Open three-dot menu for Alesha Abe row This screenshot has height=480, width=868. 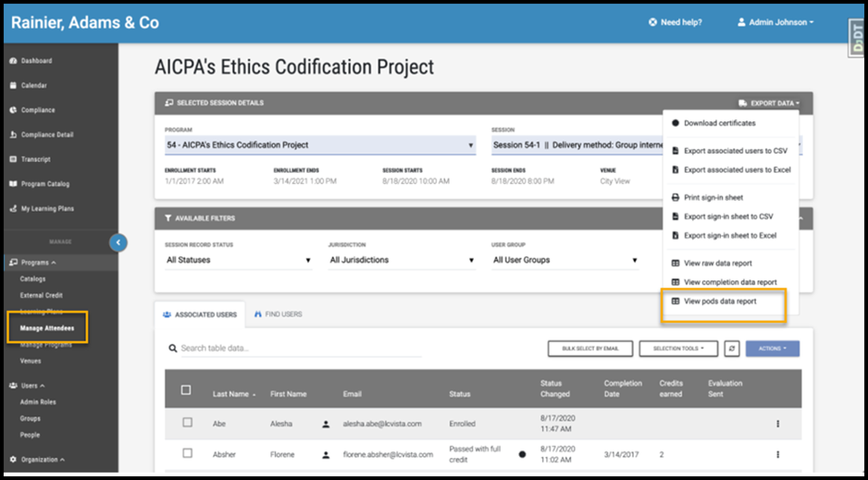pos(777,424)
